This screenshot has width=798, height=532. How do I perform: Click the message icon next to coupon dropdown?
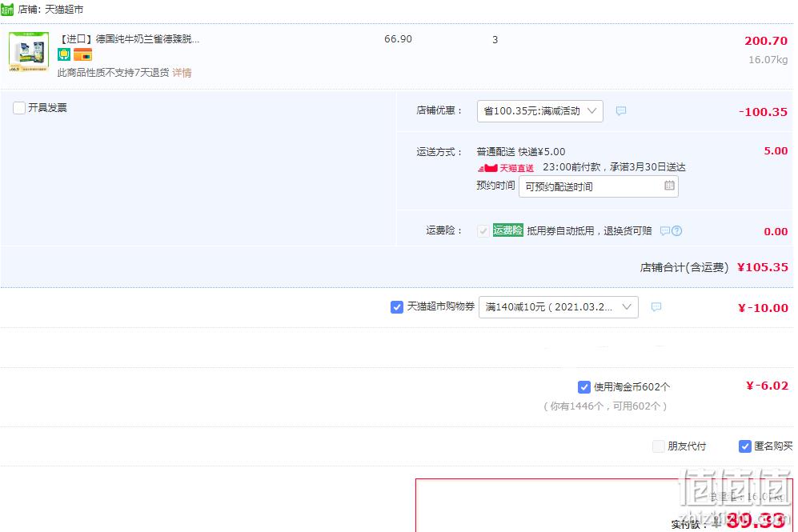tap(656, 306)
